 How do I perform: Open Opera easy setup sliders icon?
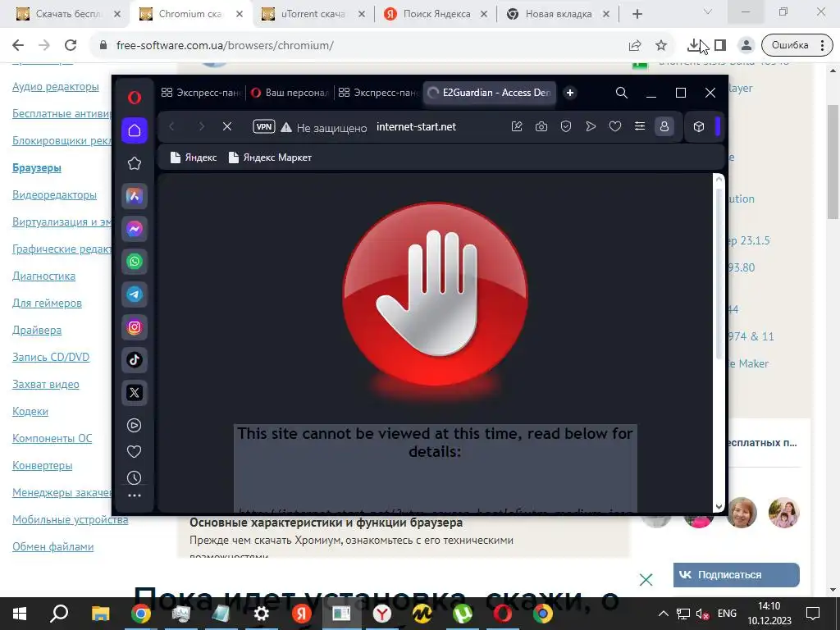click(640, 126)
